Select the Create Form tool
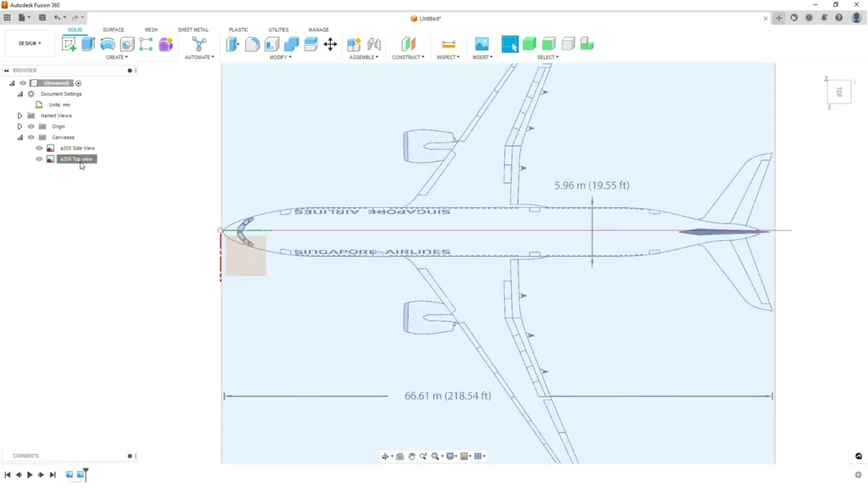 coord(165,44)
